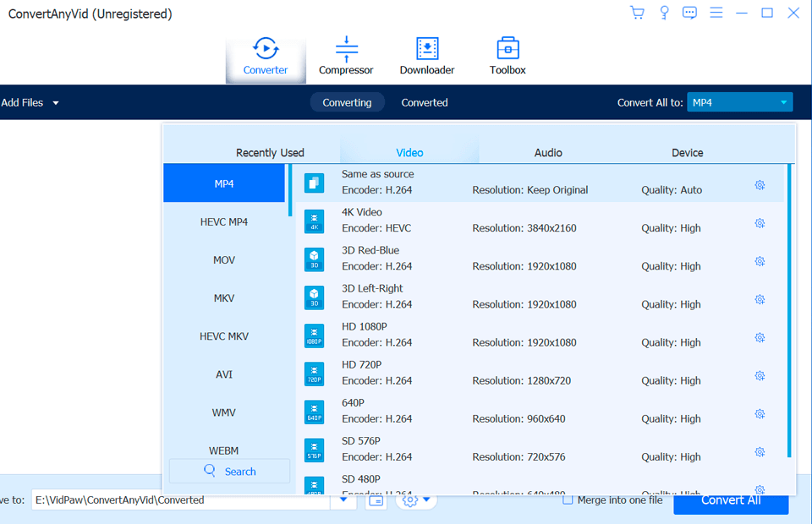Switch to the Converted tab
812x524 pixels.
(x=424, y=101)
